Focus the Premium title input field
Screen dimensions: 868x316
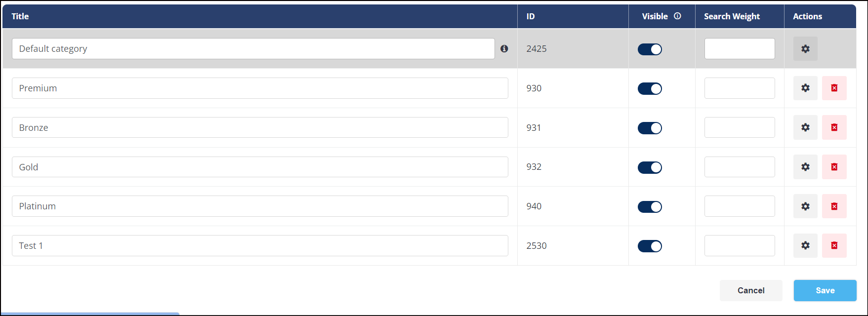[x=260, y=88]
